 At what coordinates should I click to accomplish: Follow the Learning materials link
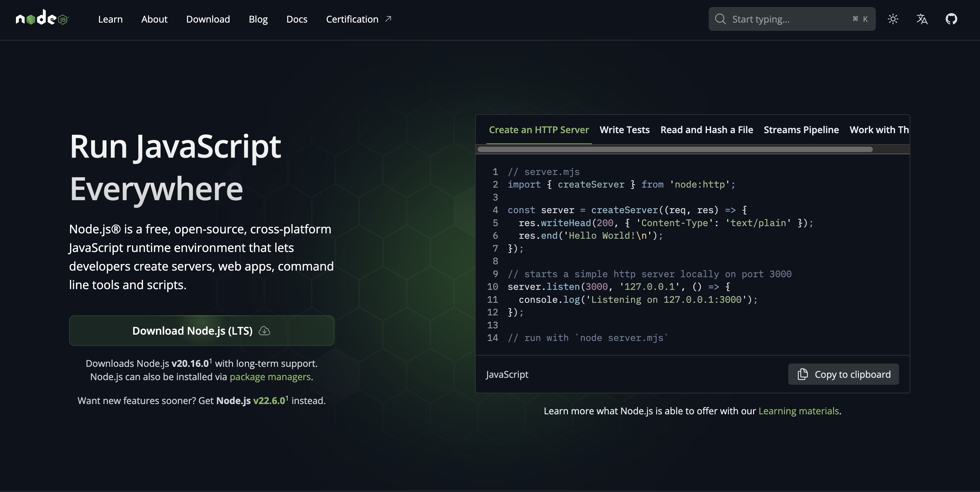click(799, 411)
